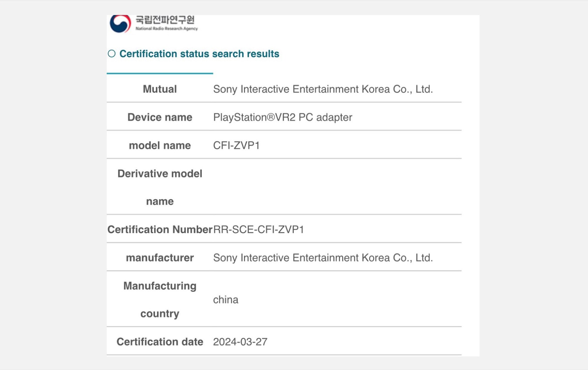Select the Sony company name in the manufacturer row

pyautogui.click(x=323, y=257)
